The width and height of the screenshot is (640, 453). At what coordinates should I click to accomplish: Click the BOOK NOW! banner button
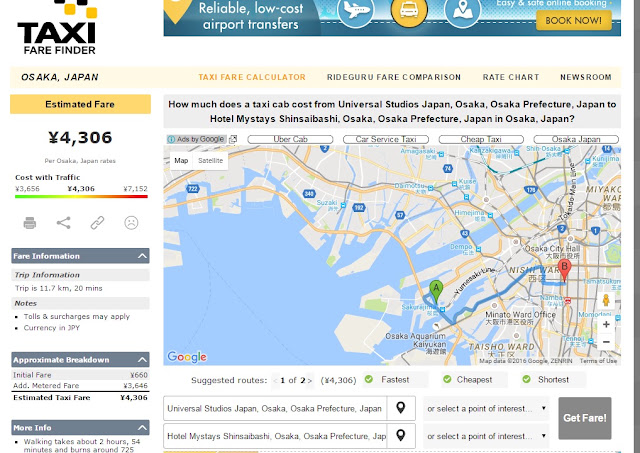[573, 20]
